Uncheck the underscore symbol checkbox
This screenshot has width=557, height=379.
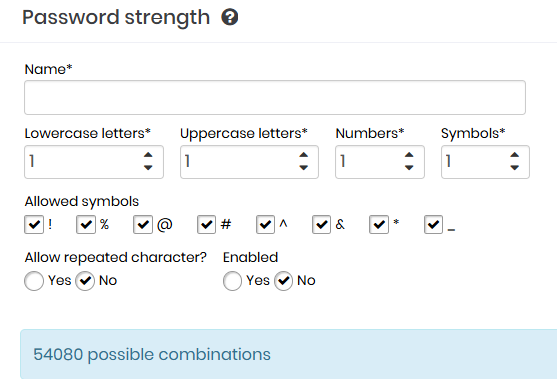pos(433,224)
